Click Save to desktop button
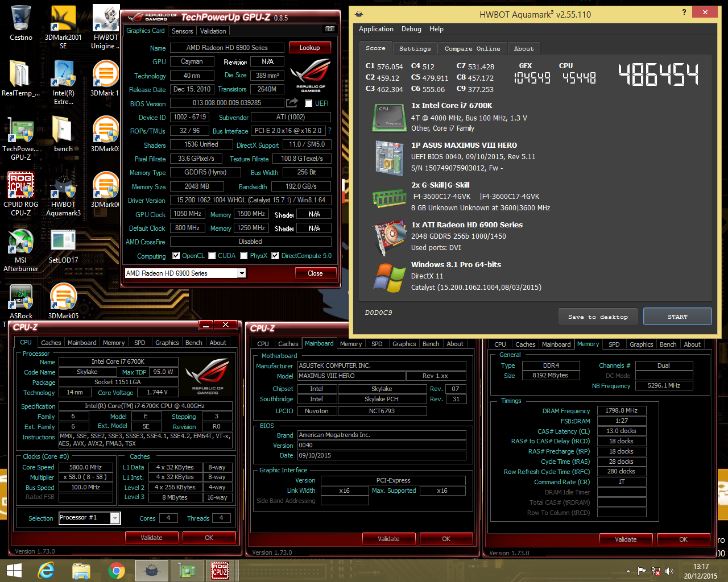This screenshot has height=582, width=728. click(598, 317)
